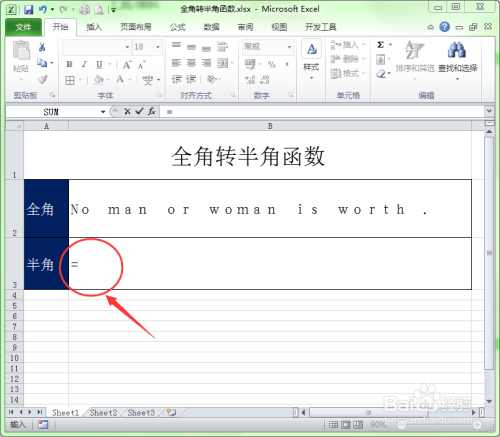The image size is (500, 437).
Task: Open the font name dropdown
Action: click(127, 47)
